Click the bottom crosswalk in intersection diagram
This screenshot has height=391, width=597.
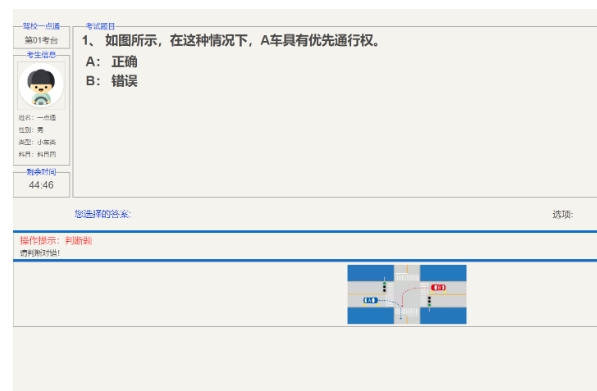pyautogui.click(x=407, y=311)
